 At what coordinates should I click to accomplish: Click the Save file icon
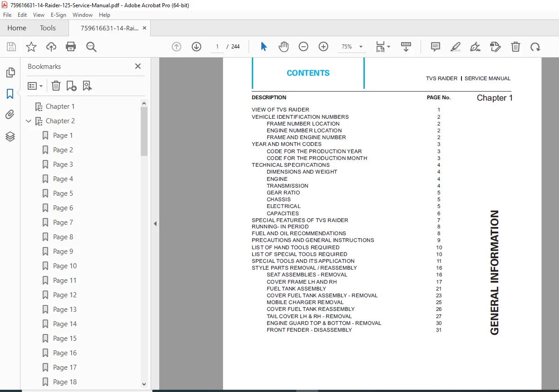(11, 47)
